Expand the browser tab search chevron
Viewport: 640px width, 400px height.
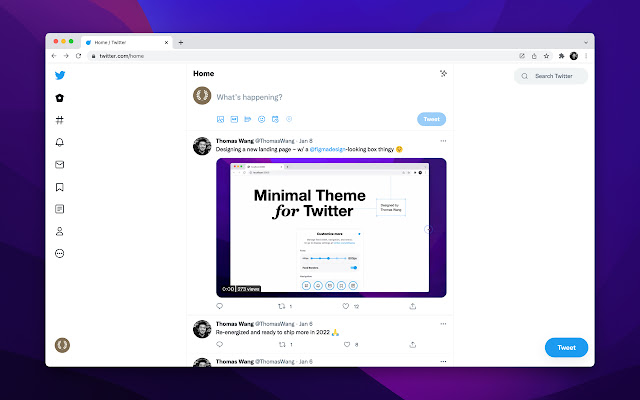coord(586,42)
